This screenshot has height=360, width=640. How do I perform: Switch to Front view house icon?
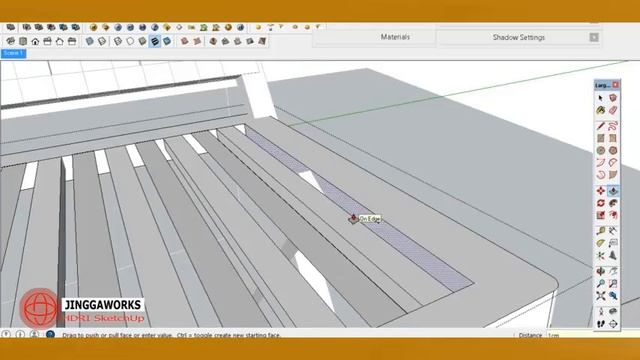pos(35,41)
